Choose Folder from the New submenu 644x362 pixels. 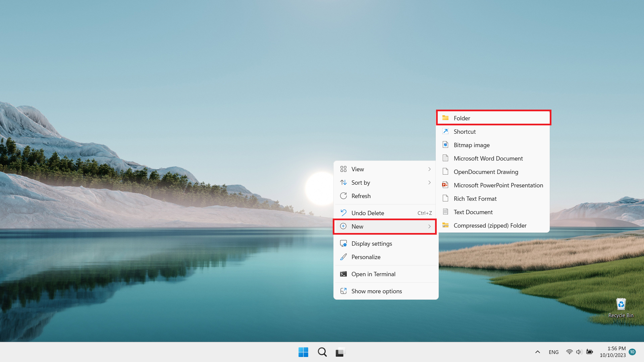[493, 118]
